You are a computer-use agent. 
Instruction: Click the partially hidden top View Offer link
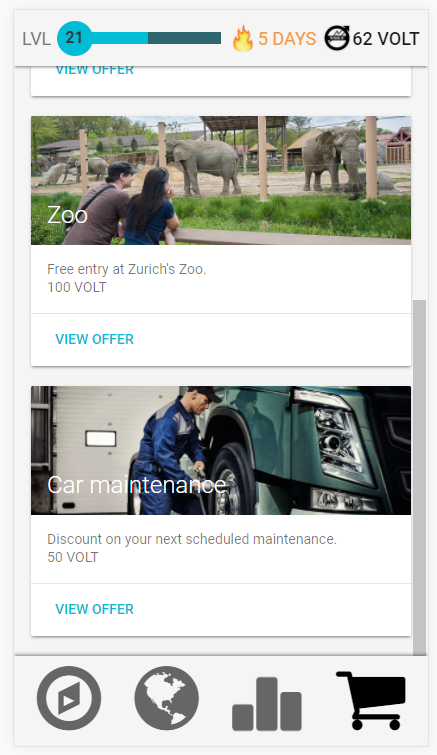point(94,71)
